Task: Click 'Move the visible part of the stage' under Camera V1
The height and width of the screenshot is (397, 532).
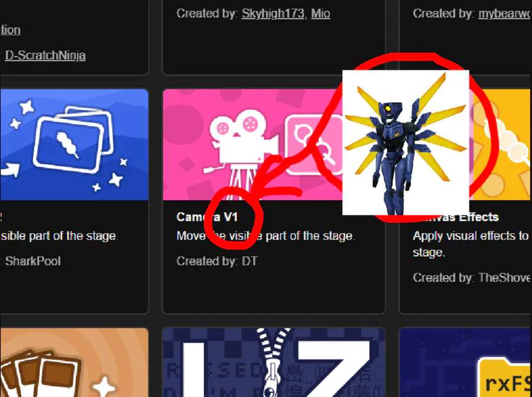Action: pyautogui.click(x=265, y=236)
